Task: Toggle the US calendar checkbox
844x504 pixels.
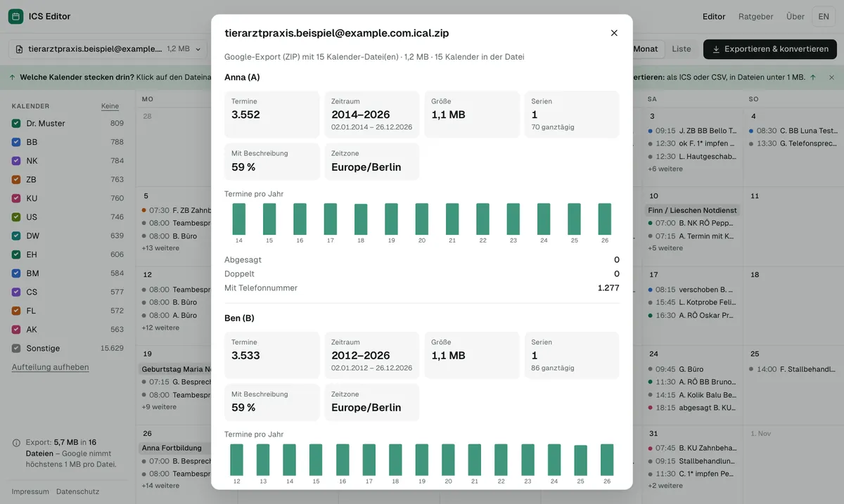Action: pos(16,217)
